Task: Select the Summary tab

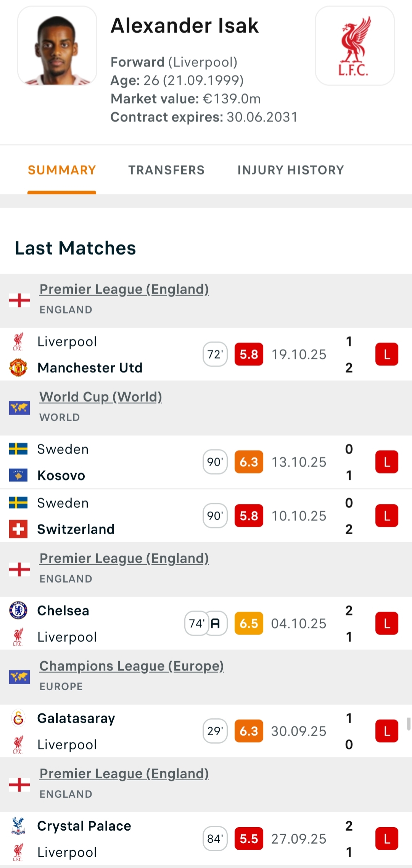Action: pyautogui.click(x=62, y=170)
